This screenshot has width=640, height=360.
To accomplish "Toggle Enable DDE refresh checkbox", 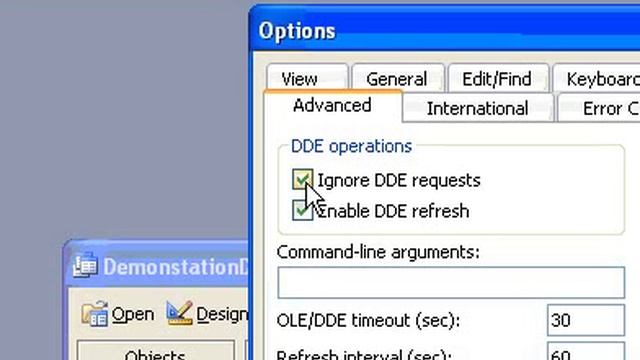I will 302,210.
